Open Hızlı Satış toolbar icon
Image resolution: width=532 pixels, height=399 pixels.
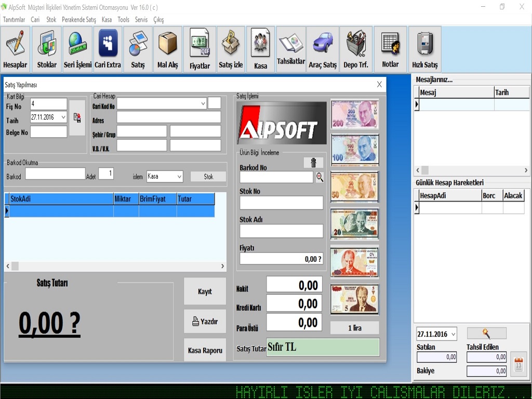point(425,49)
